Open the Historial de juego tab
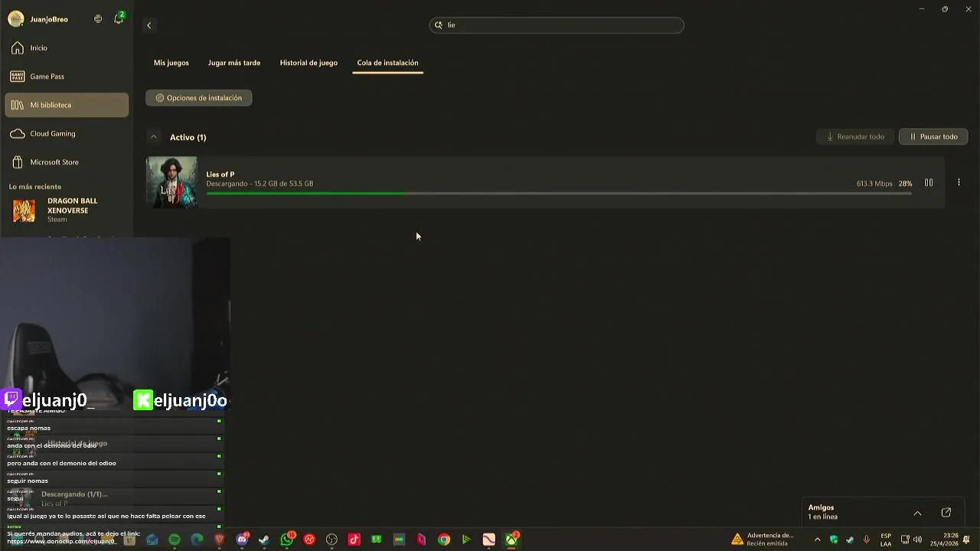The width and height of the screenshot is (980, 551). coord(309,63)
